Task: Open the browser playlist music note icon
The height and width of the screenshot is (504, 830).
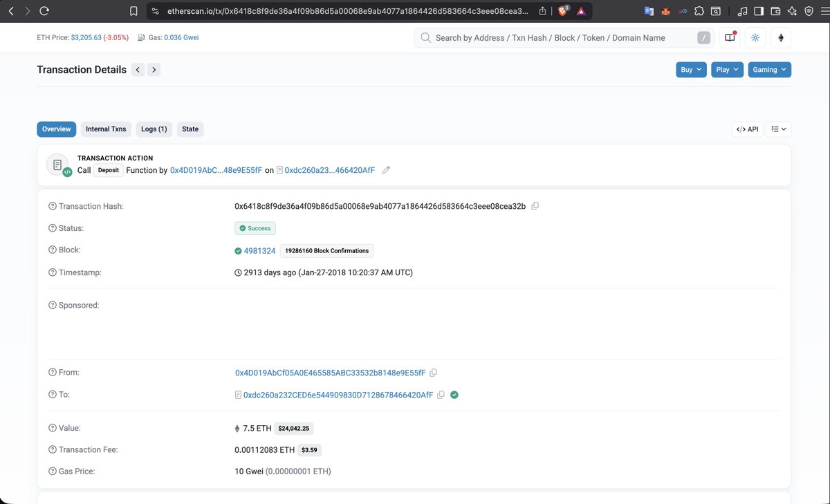Action: (x=742, y=11)
